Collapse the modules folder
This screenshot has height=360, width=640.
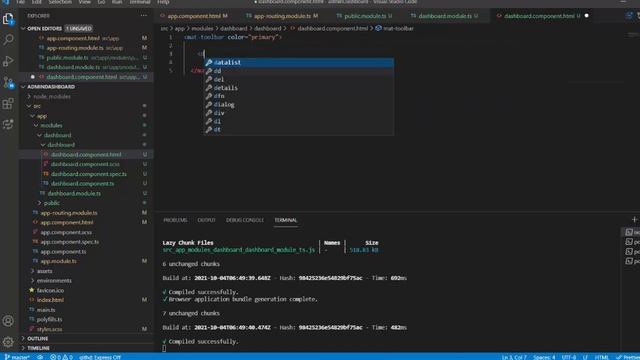tap(51, 125)
